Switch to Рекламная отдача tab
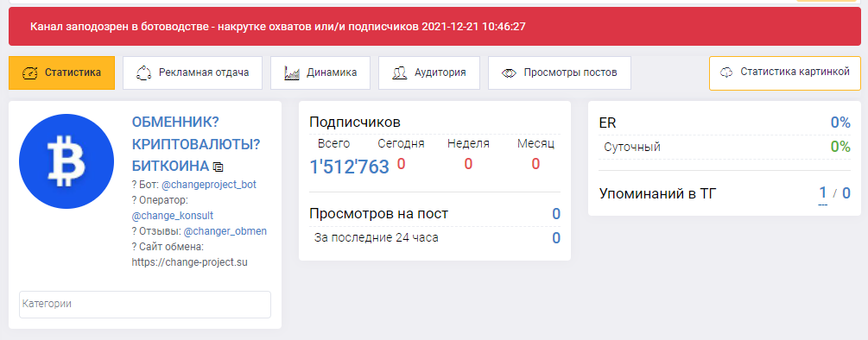 click(x=193, y=72)
